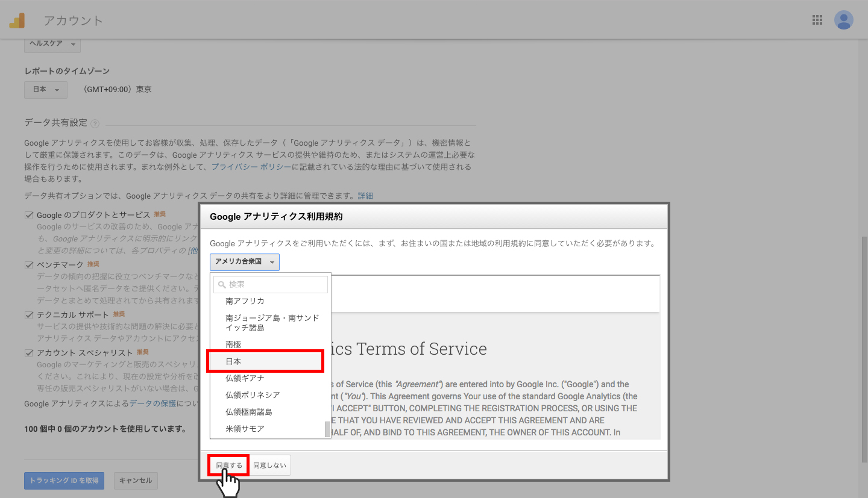This screenshot has height=498, width=868.
Task: Click the トラッキング ID を取得 button
Action: tap(64, 481)
